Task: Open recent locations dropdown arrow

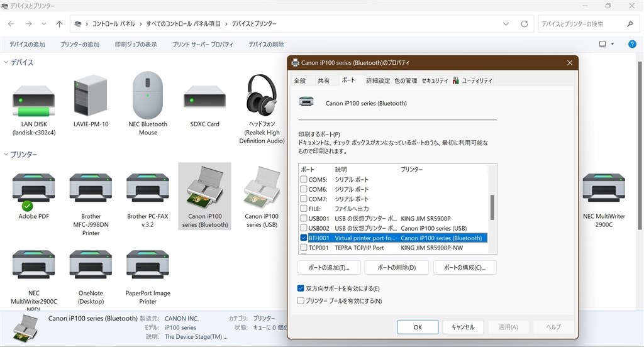Action: [x=44, y=24]
